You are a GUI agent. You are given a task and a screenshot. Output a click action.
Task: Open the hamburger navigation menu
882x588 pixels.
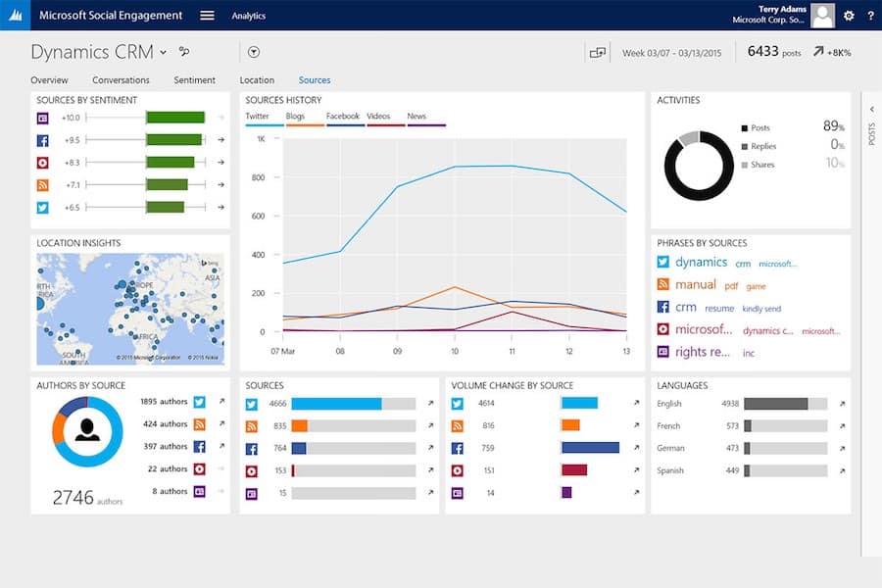click(207, 16)
